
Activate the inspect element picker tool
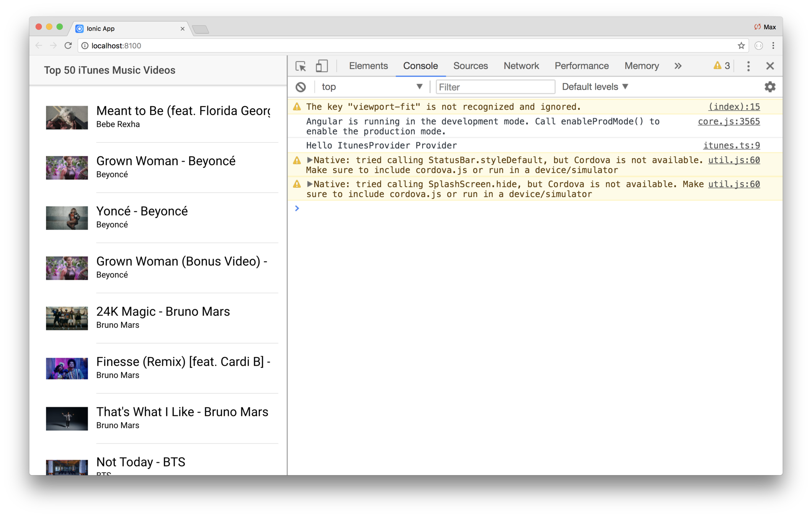[x=301, y=66]
